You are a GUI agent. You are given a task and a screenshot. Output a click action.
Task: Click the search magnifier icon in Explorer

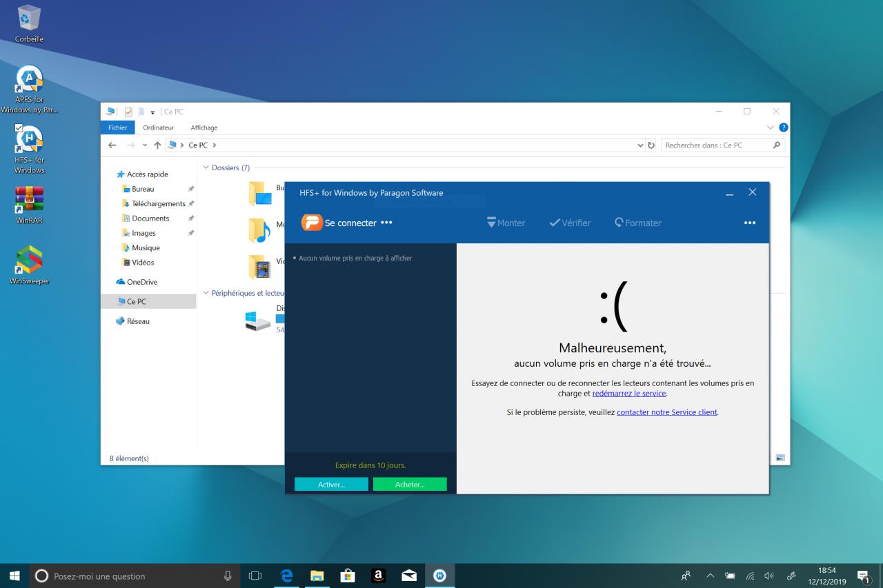(777, 145)
